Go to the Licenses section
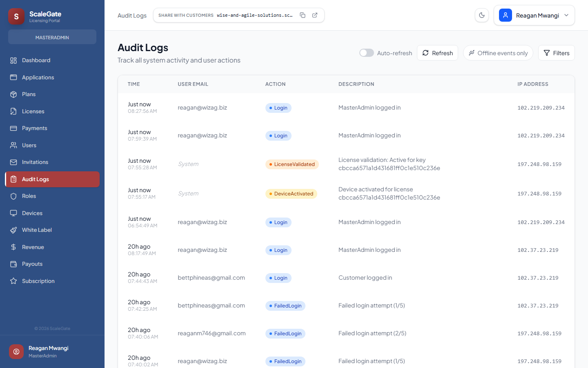The width and height of the screenshot is (588, 368). (x=52, y=111)
